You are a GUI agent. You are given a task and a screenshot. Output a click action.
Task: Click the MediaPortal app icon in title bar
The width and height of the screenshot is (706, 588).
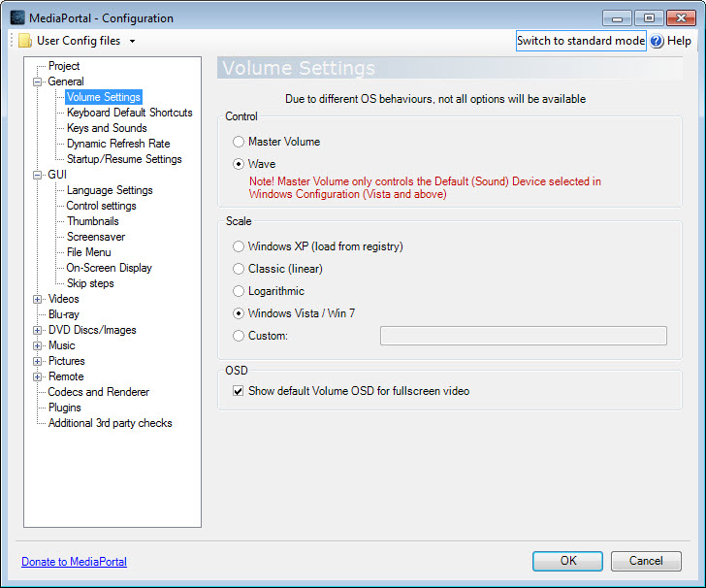point(17,17)
